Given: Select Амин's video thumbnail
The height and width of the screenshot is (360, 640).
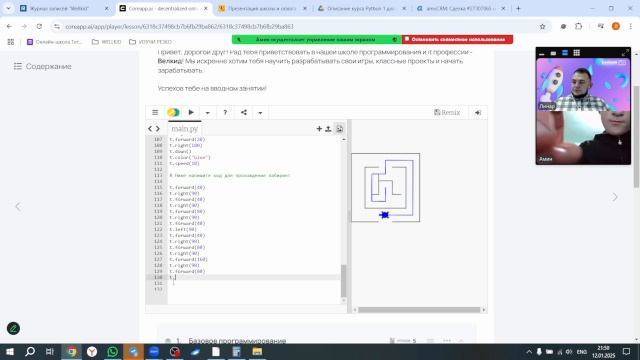Looking at the screenshot, I should [583, 138].
